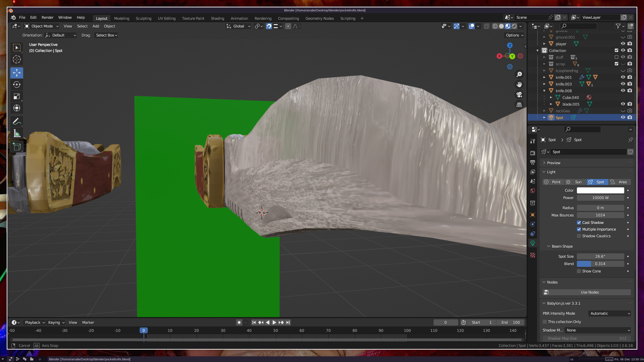644x362 pixels.
Task: Activate the Annotate pencil tool
Action: (x=16, y=121)
